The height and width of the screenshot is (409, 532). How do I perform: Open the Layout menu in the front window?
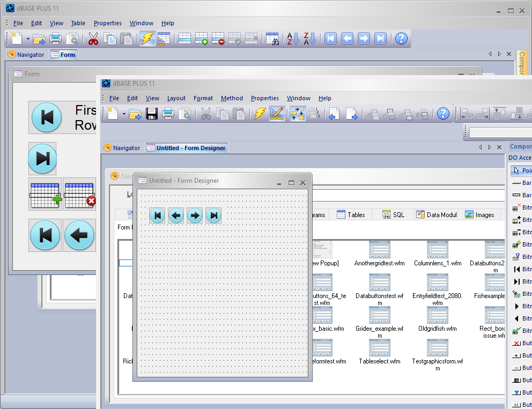click(x=176, y=98)
